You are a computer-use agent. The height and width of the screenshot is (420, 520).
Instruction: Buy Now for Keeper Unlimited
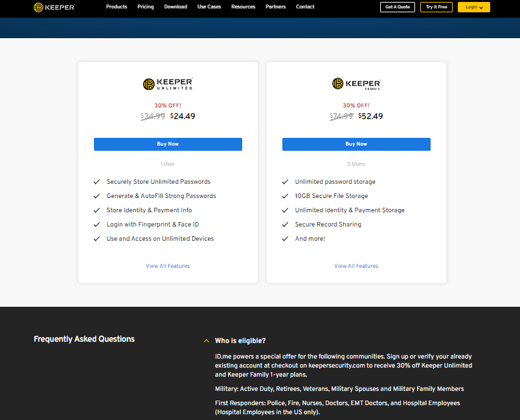[x=168, y=144]
